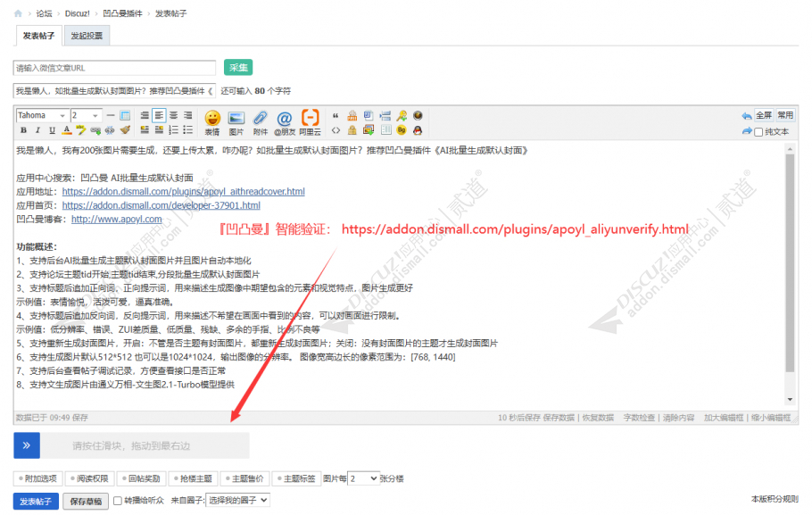Open the 图片每 count dropdown
Viewport: 812px width, 515px height.
(x=363, y=478)
